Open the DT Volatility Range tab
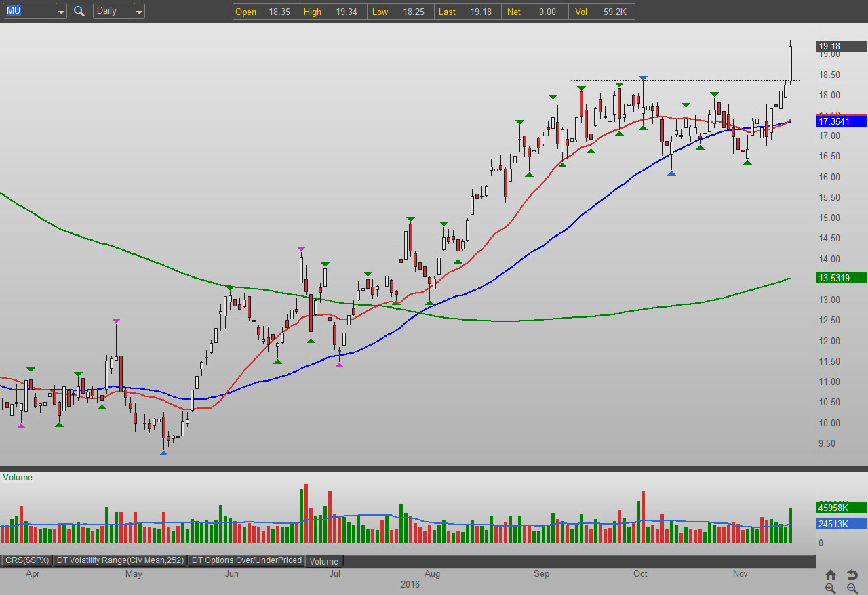 (120, 560)
